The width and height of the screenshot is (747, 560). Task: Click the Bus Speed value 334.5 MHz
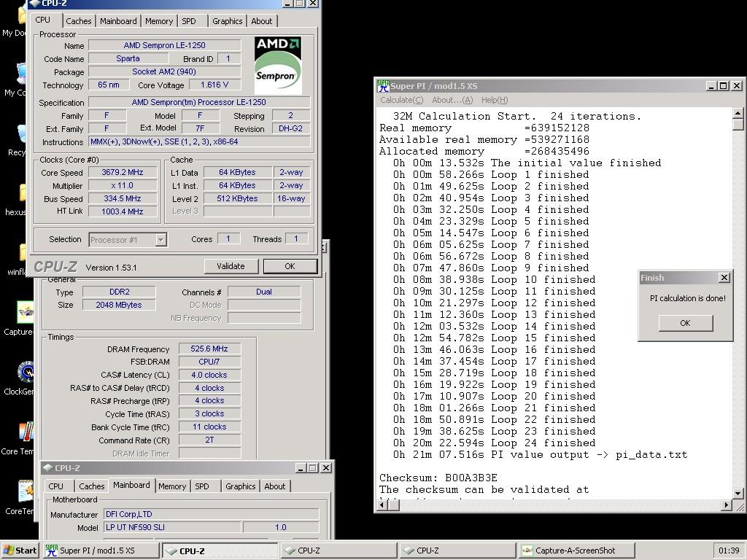pyautogui.click(x=123, y=198)
